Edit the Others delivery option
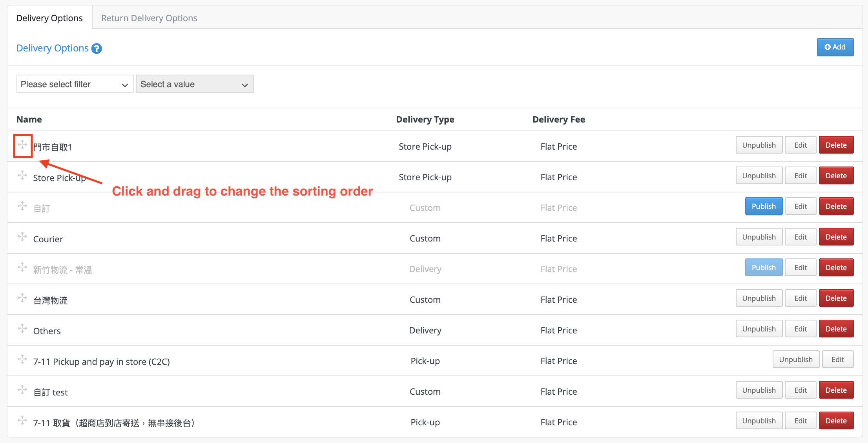This screenshot has width=868, height=443. (801, 329)
